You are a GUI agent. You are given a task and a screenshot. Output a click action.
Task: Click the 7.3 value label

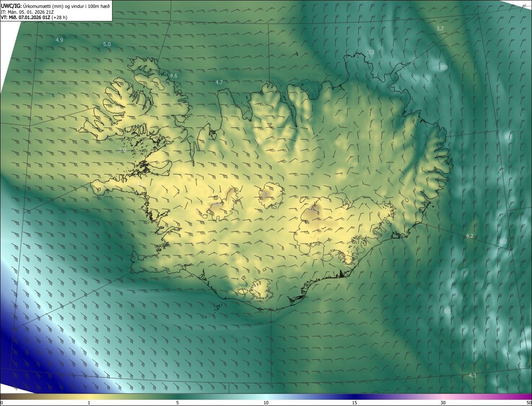coord(371,52)
